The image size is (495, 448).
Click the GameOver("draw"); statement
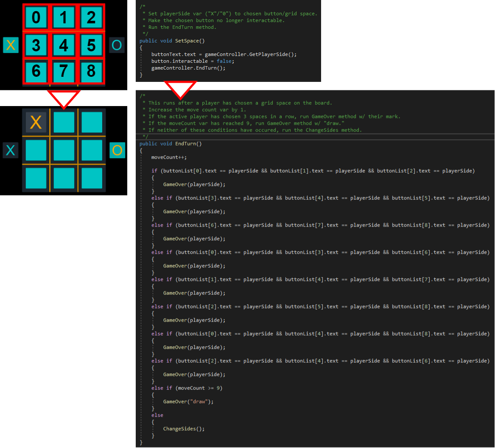[188, 402]
